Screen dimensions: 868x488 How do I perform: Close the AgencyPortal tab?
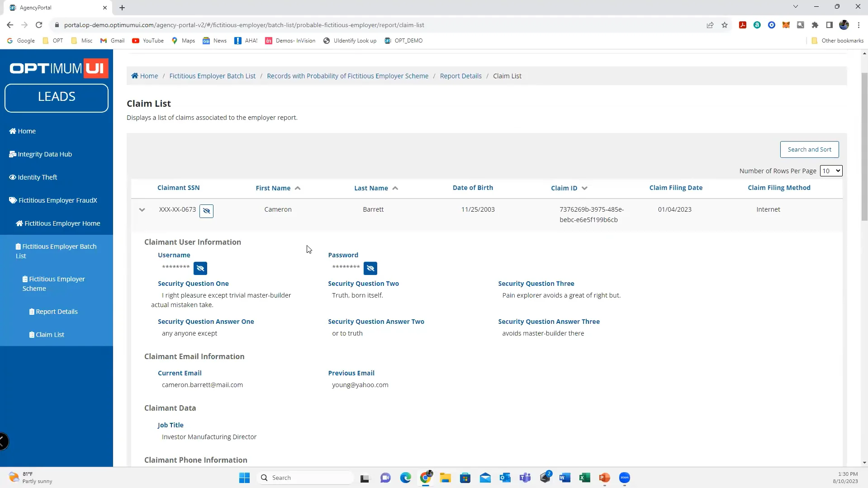[x=105, y=8]
